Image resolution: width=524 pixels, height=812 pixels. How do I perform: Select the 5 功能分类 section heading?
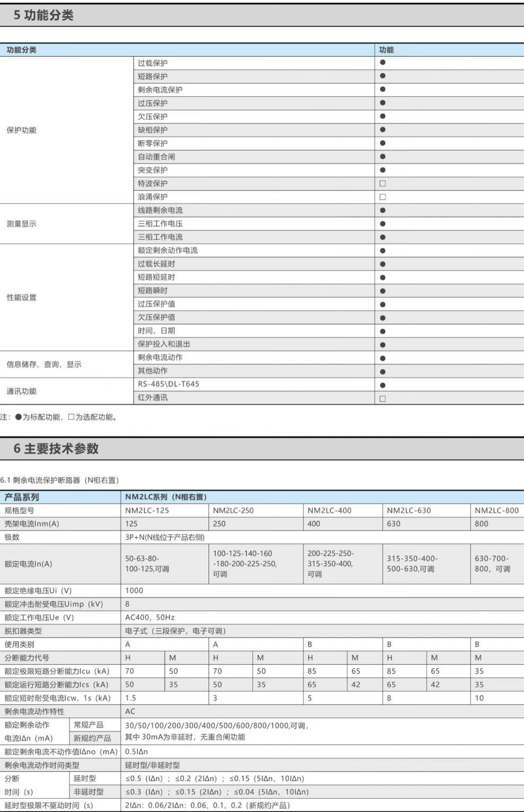point(43,15)
